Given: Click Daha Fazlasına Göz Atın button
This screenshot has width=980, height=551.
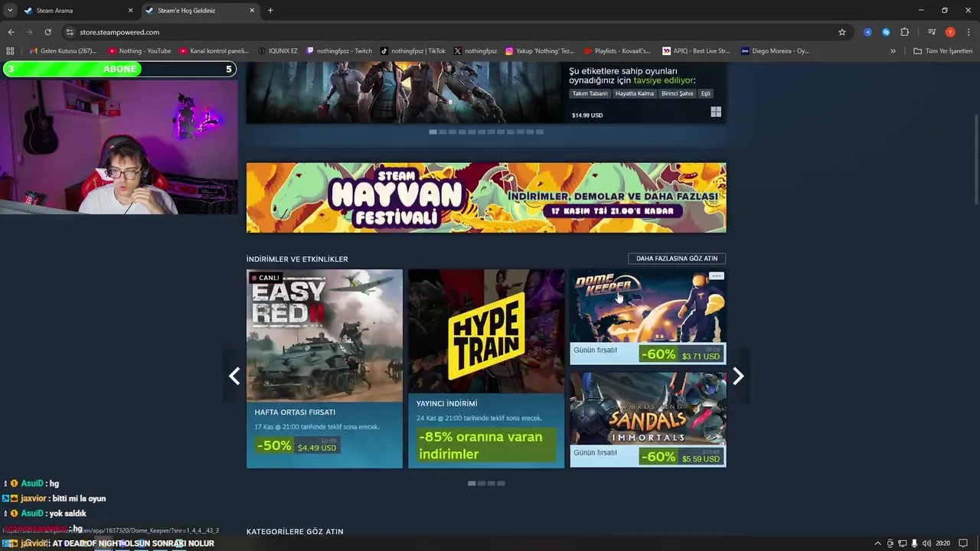Looking at the screenshot, I should [x=677, y=259].
